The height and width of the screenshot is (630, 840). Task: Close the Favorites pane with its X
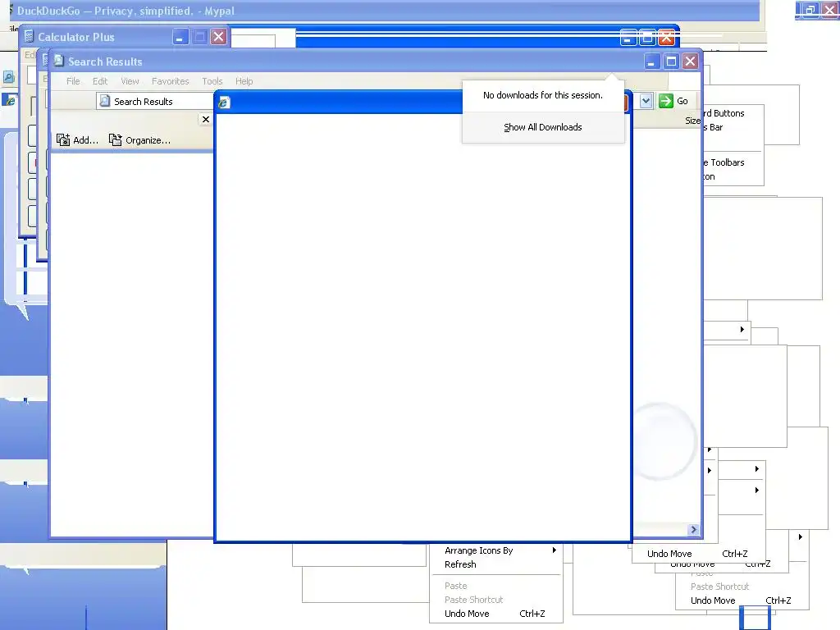click(206, 119)
